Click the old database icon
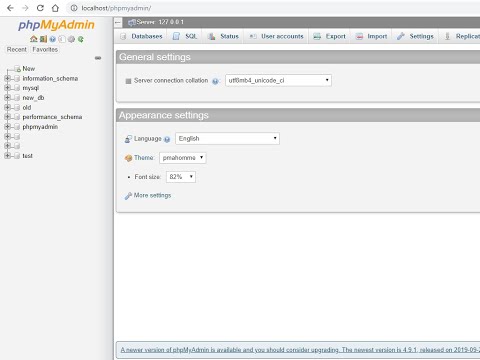 [17, 108]
